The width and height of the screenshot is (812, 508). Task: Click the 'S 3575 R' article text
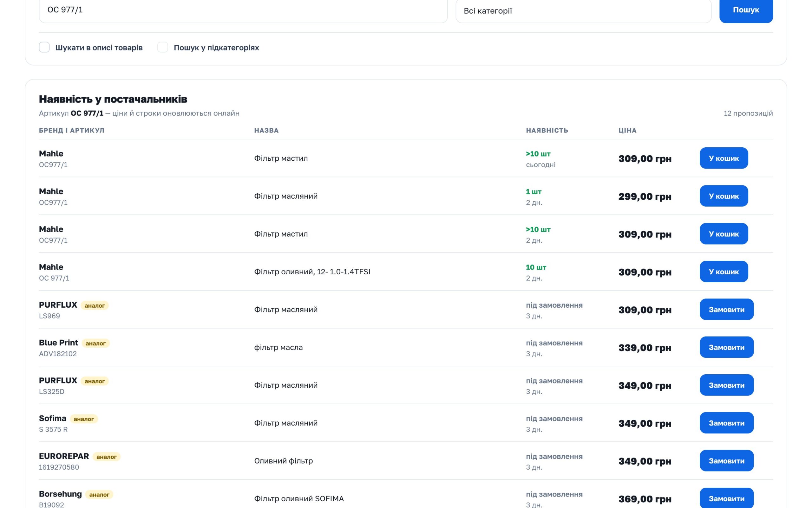click(x=53, y=429)
